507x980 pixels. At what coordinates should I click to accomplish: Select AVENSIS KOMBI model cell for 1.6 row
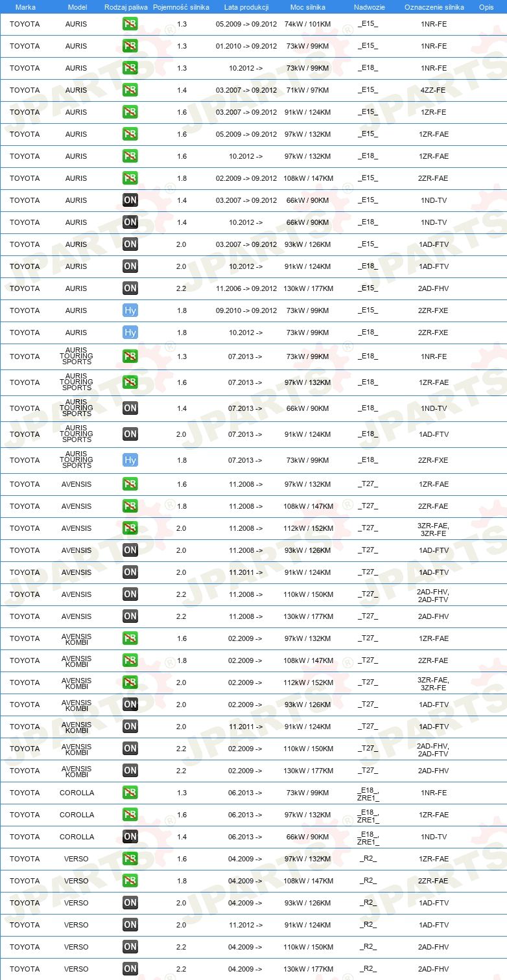coord(77,639)
